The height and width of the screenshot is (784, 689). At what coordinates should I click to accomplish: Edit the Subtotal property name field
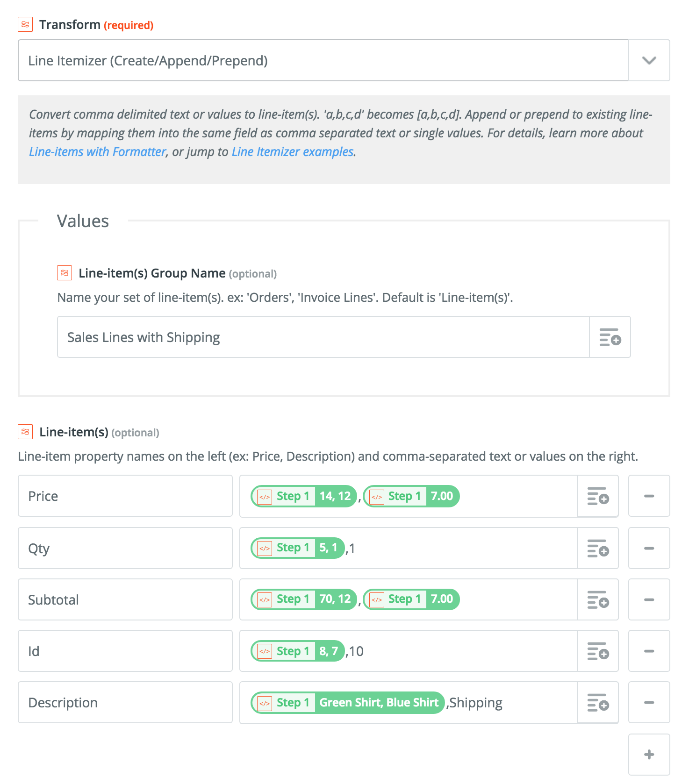pos(125,599)
